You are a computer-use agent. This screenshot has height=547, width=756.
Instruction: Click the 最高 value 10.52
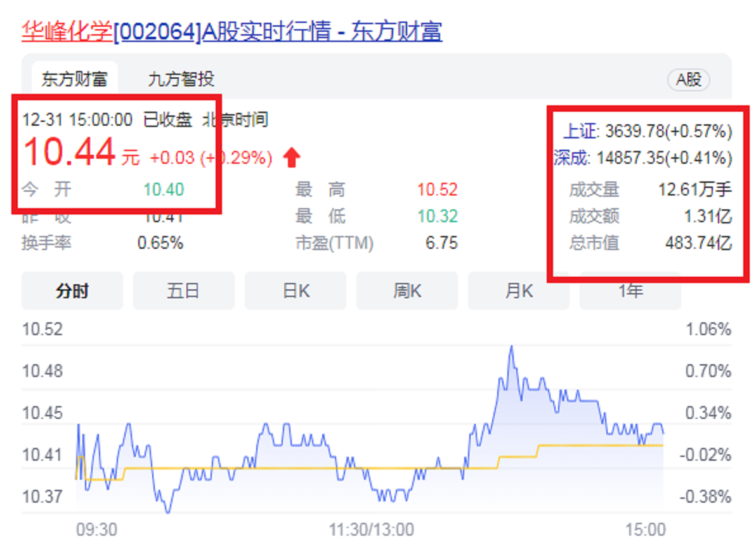point(438,190)
